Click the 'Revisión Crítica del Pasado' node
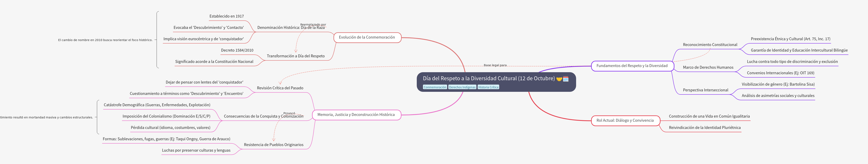868x164 pixels. (280, 88)
